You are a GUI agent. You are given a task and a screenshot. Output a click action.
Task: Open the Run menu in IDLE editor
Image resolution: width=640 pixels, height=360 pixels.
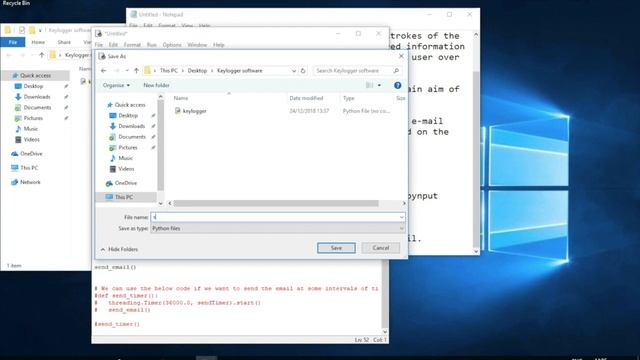[151, 45]
